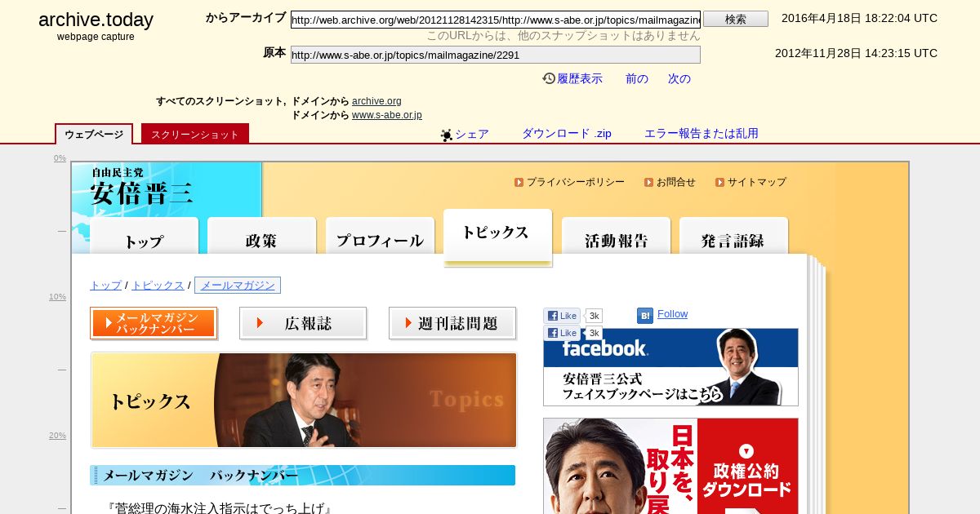Click the メールマガジン バックナンバー orange button
Screen dimensions: 980x514
pyautogui.click(x=154, y=323)
